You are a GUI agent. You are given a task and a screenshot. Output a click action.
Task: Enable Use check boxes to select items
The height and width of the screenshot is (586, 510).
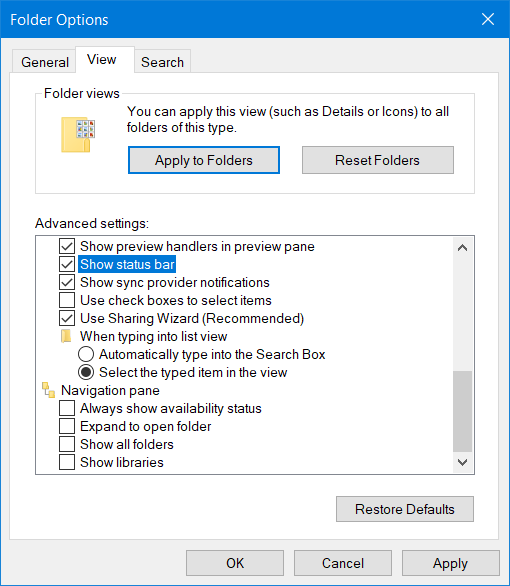pos(67,300)
